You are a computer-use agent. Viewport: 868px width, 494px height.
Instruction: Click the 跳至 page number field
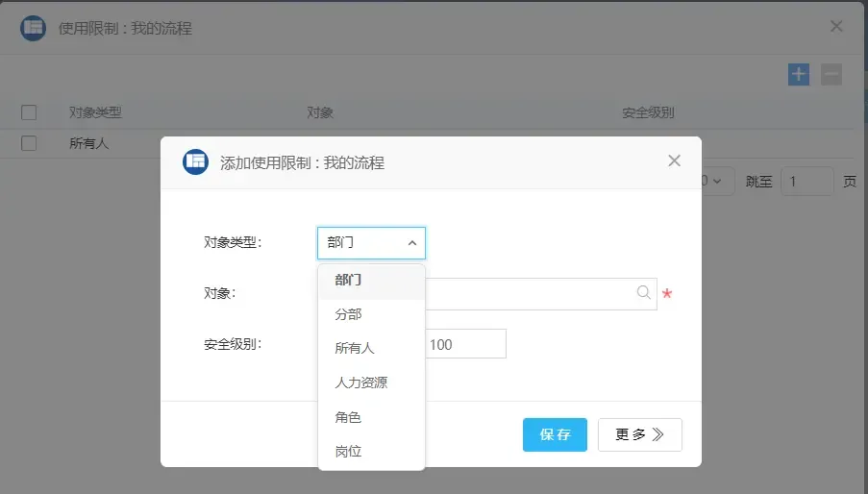pos(807,182)
